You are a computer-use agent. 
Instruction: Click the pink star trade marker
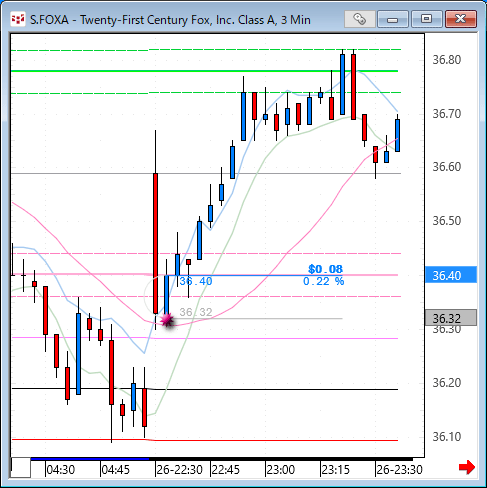click(167, 320)
